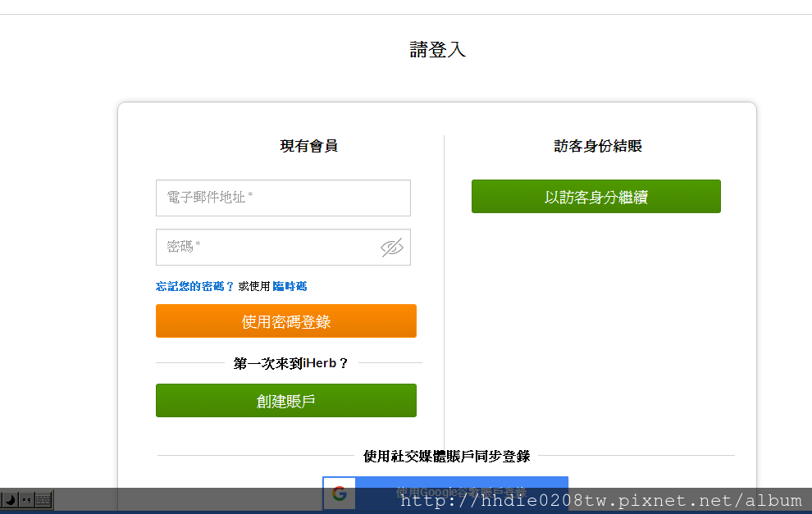The image size is (812, 514).
Task: Toggle the IME punctuation mode icon
Action: click(26, 500)
